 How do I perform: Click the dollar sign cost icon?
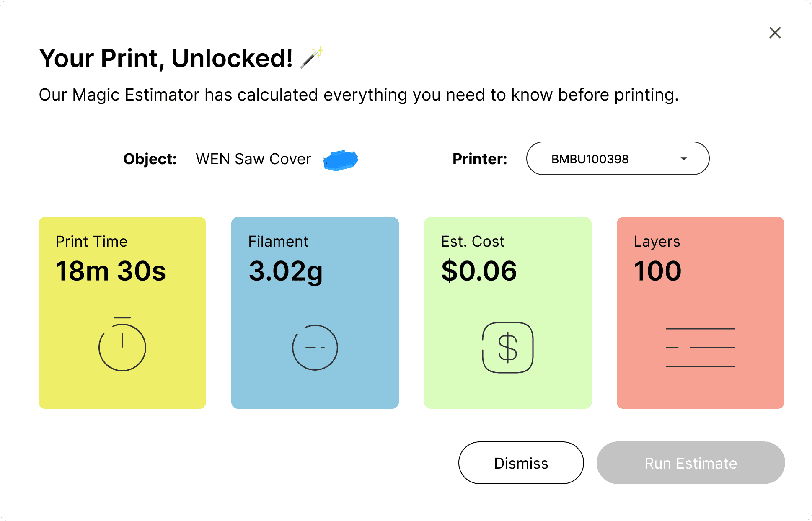[508, 348]
